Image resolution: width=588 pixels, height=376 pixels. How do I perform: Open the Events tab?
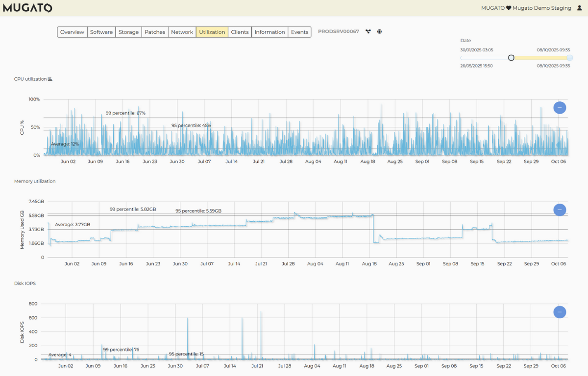coord(299,32)
